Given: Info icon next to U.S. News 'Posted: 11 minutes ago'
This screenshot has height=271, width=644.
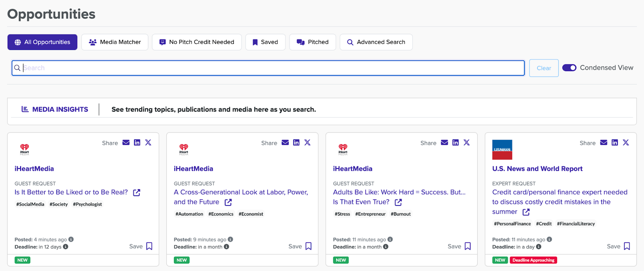Looking at the screenshot, I should click(549, 239).
